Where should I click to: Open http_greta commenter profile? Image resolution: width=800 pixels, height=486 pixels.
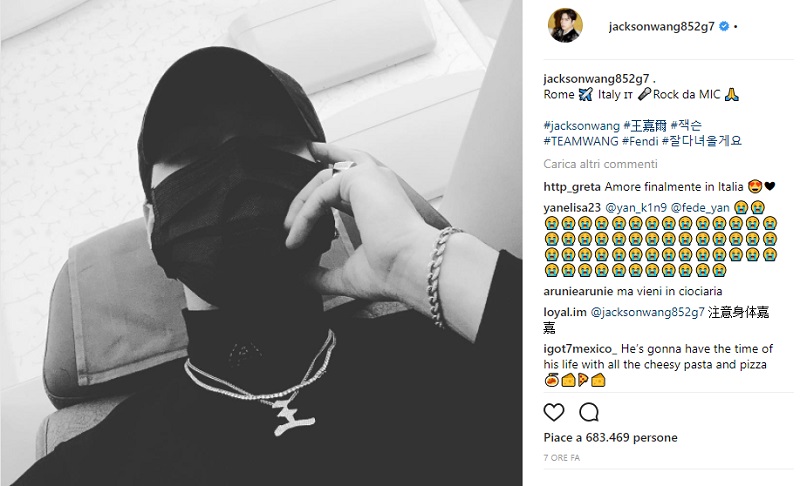pos(572,187)
